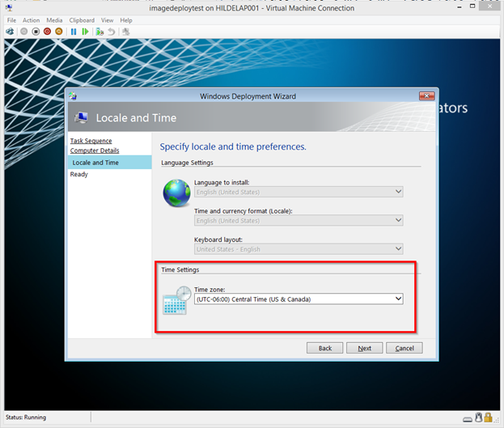
Task: Go to the Computer Details wizard step
Action: pos(95,150)
